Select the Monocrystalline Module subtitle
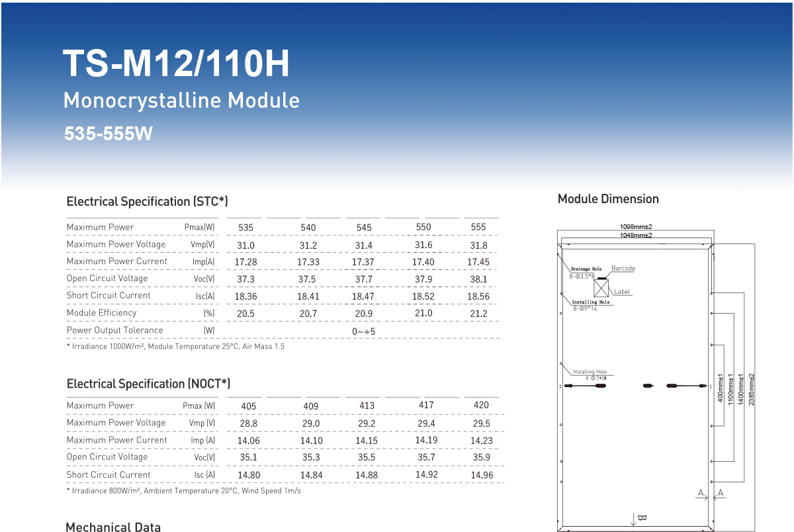The height and width of the screenshot is (532, 794). [181, 101]
